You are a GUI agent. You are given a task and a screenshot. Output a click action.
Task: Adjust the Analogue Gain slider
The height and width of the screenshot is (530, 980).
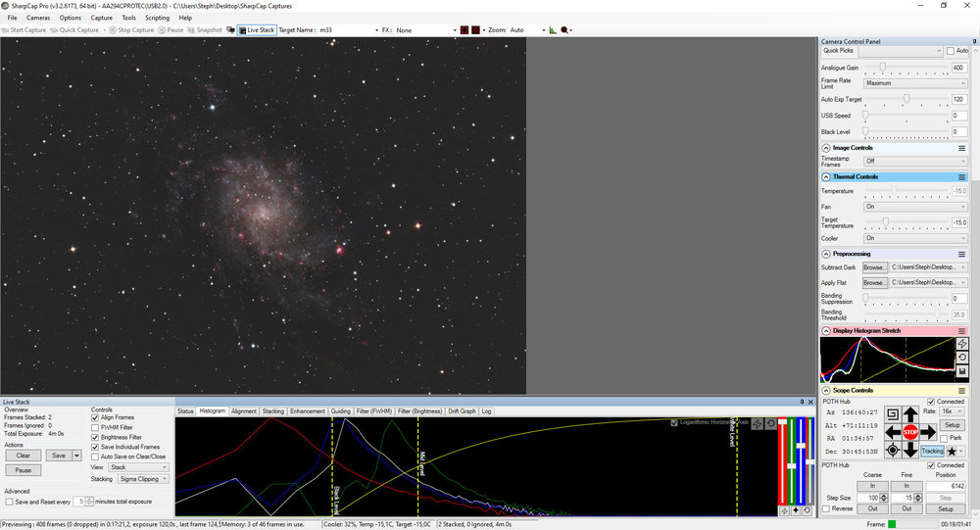[883, 68]
